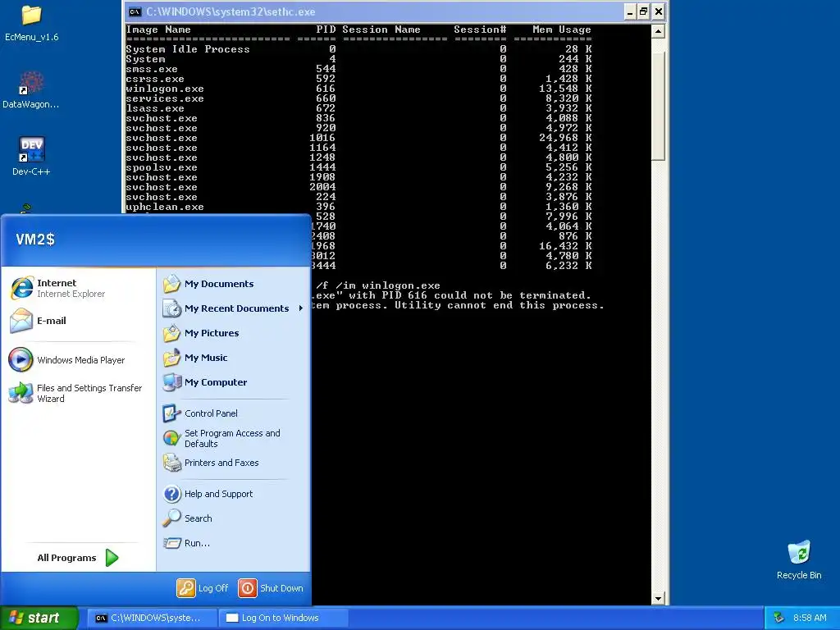Click the spoolsv.exe process row
This screenshot has width=840, height=630.
point(359,167)
